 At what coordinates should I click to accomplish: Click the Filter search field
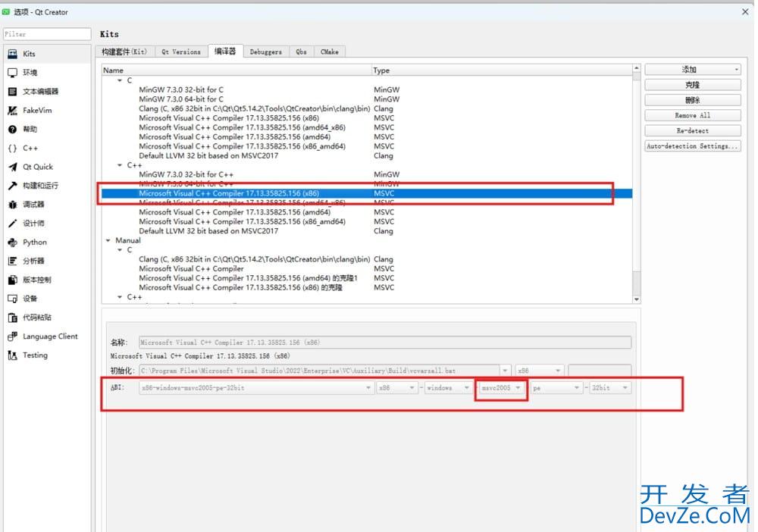(x=47, y=34)
